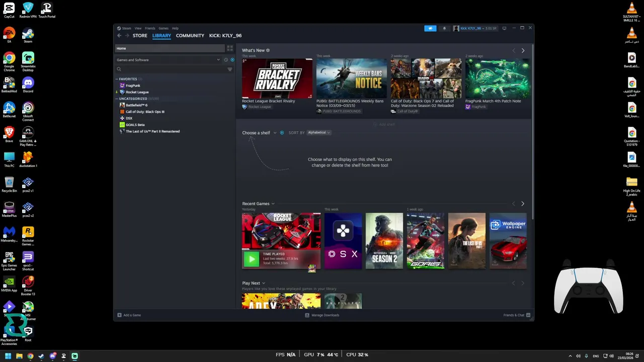Open the Alphabetical sort dropdown
This screenshot has height=362, width=644.
click(319, 133)
